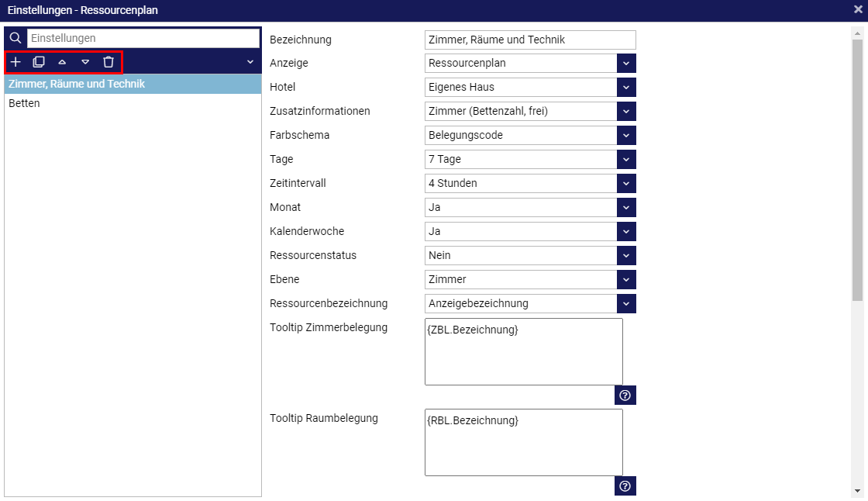The image size is (868, 501).
Task: Expand the list toolbar chevron menu
Action: click(250, 62)
